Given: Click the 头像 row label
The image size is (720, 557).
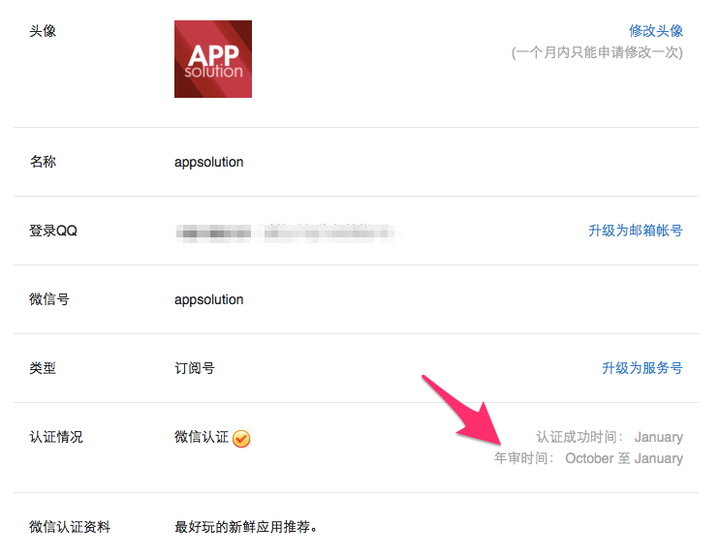Looking at the screenshot, I should pos(43,31).
